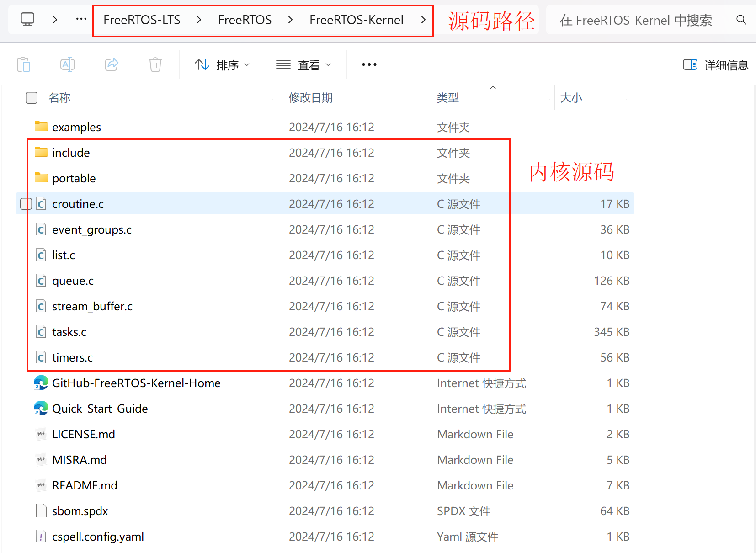This screenshot has height=553, width=756.
Task: Click the cspell.config.yaml file icon
Action: [41, 536]
